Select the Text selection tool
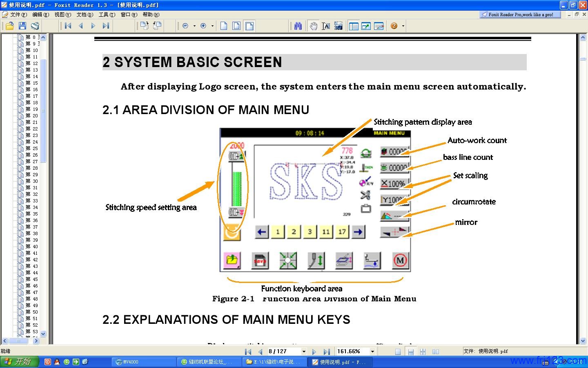Screen dimensions: 588x368 click(x=326, y=26)
